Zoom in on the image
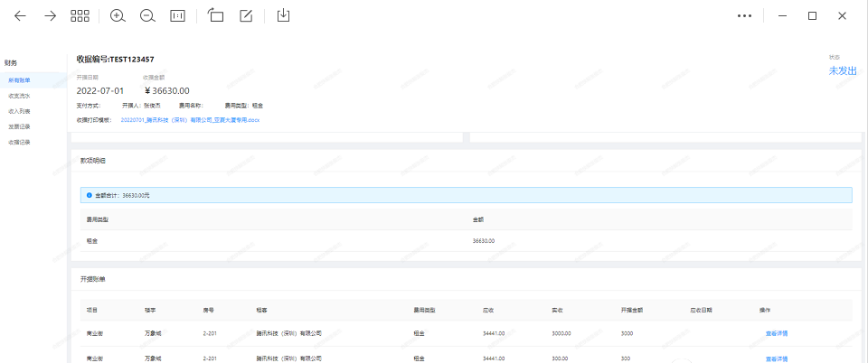The image size is (868, 363). (x=118, y=15)
